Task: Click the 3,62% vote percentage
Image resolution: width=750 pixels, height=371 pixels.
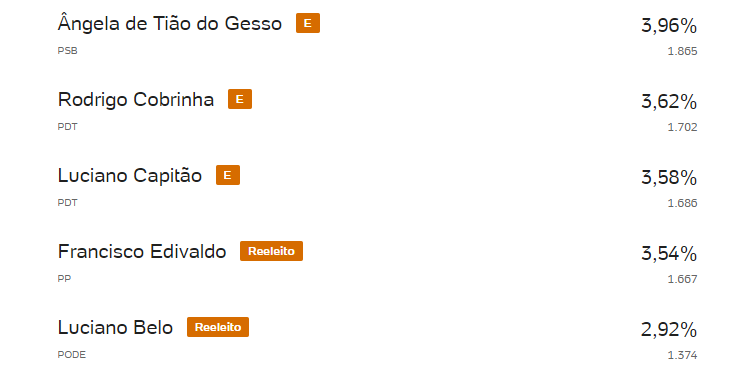Action: pos(669,102)
